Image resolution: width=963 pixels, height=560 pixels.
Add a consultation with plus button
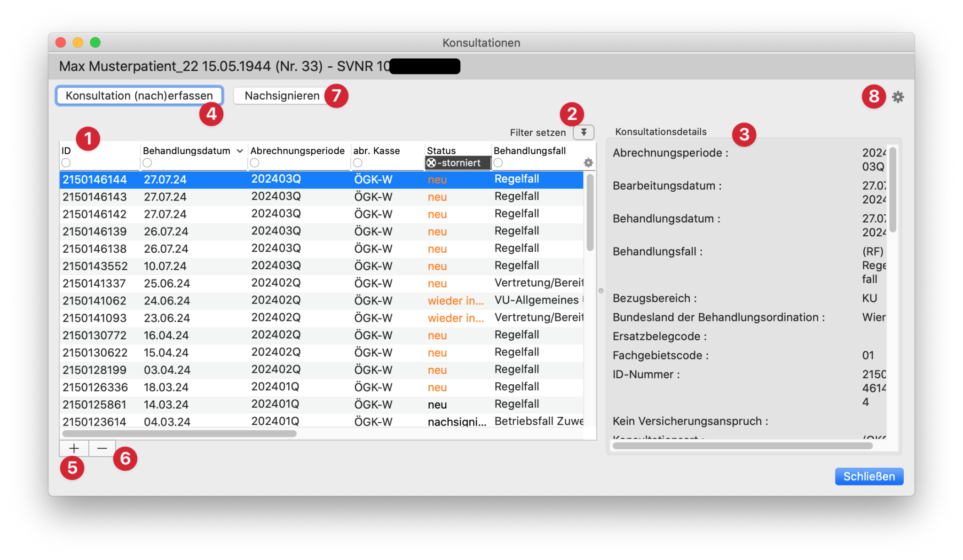point(74,448)
